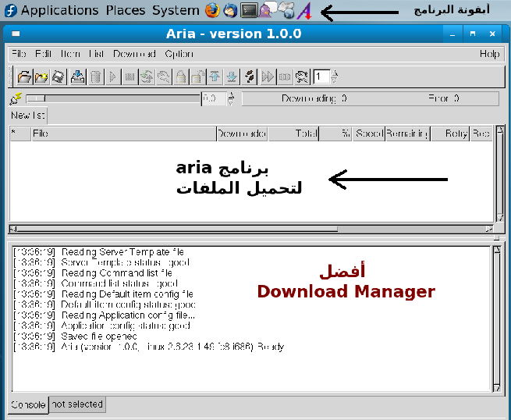The width and height of the screenshot is (511, 420).
Task: Open the File menu
Action: 19,54
